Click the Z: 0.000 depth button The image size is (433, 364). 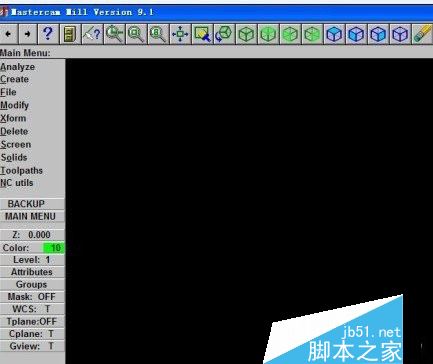tap(32, 235)
